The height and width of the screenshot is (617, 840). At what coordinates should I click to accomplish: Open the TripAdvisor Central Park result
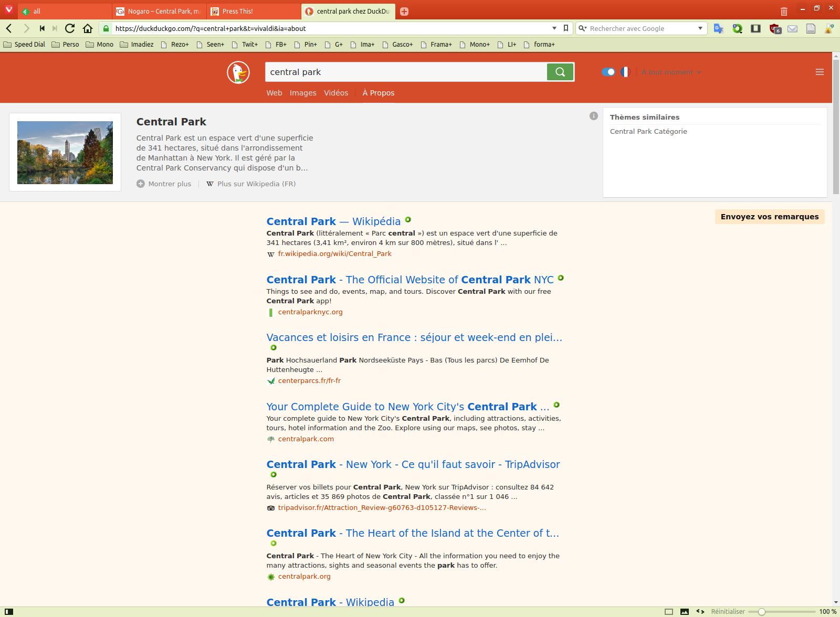[413, 464]
